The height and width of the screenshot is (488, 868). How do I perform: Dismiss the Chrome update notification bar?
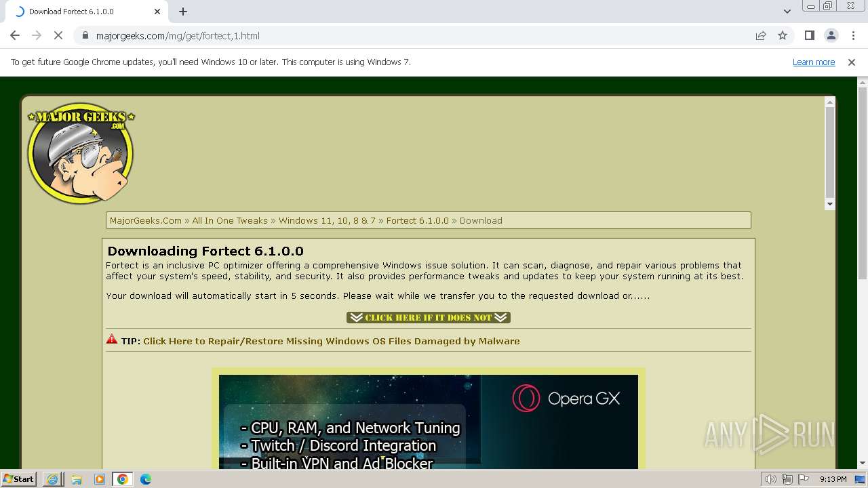[852, 62]
